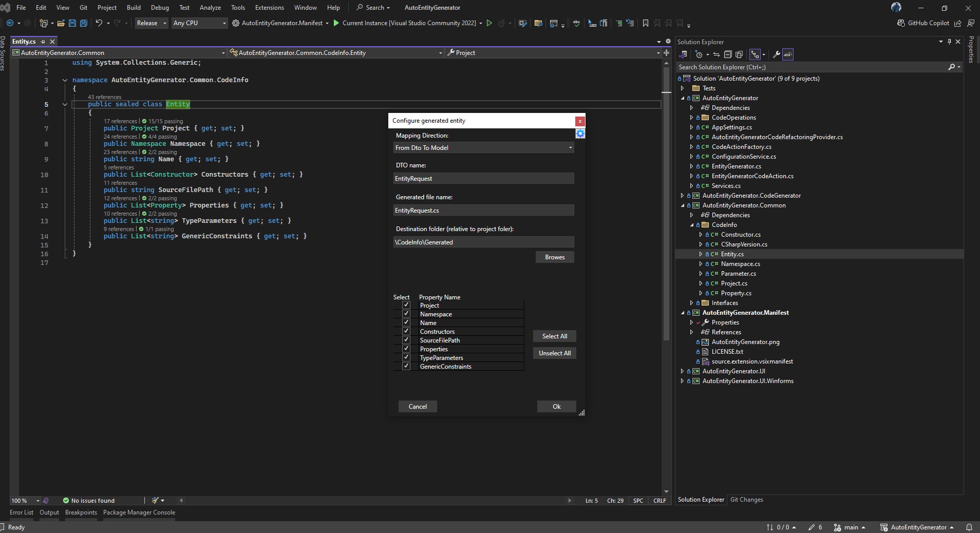Expand the Tests folder in Solution Explorer
The height and width of the screenshot is (533, 980).
click(x=683, y=88)
